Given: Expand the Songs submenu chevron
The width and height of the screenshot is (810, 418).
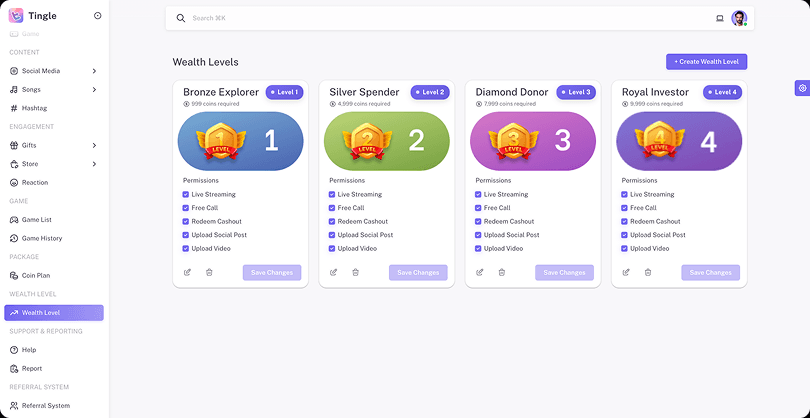Looking at the screenshot, I should click(94, 89).
